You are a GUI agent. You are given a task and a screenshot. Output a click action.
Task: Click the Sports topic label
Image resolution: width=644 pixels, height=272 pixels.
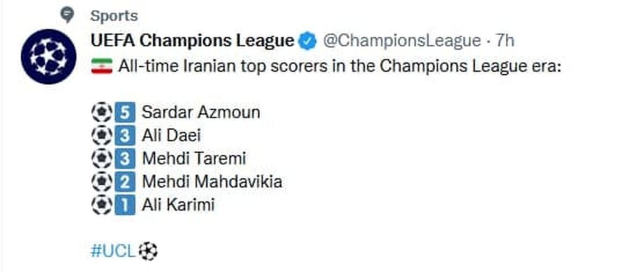coord(114,16)
